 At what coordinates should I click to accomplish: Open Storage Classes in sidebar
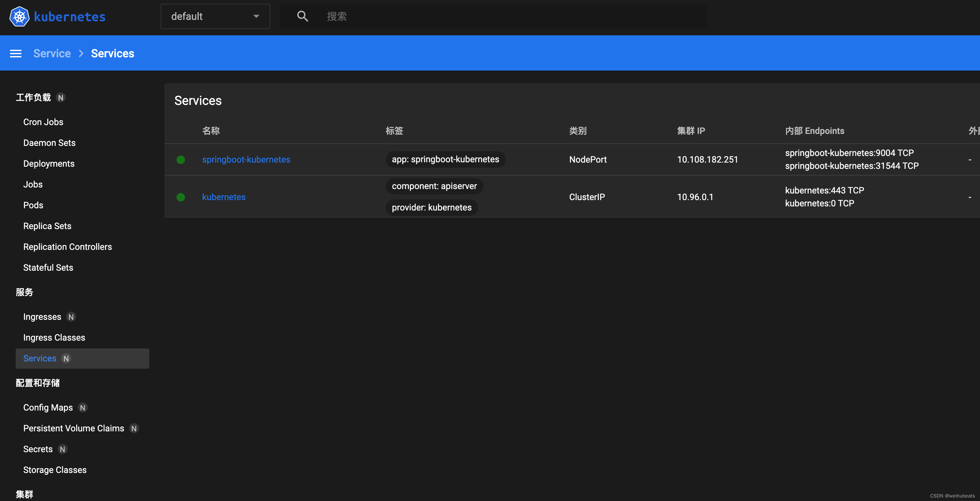click(55, 470)
